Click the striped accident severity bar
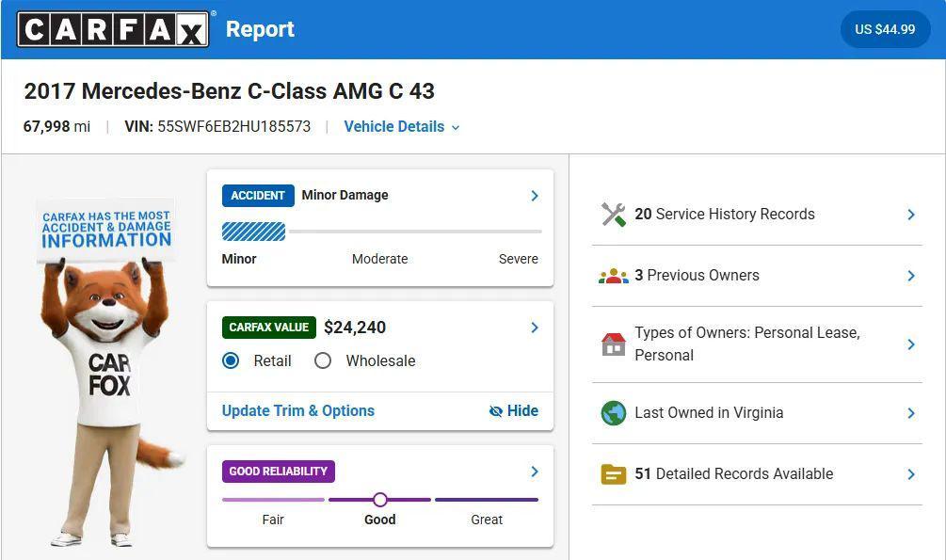This screenshot has width=946, height=560. [253, 232]
